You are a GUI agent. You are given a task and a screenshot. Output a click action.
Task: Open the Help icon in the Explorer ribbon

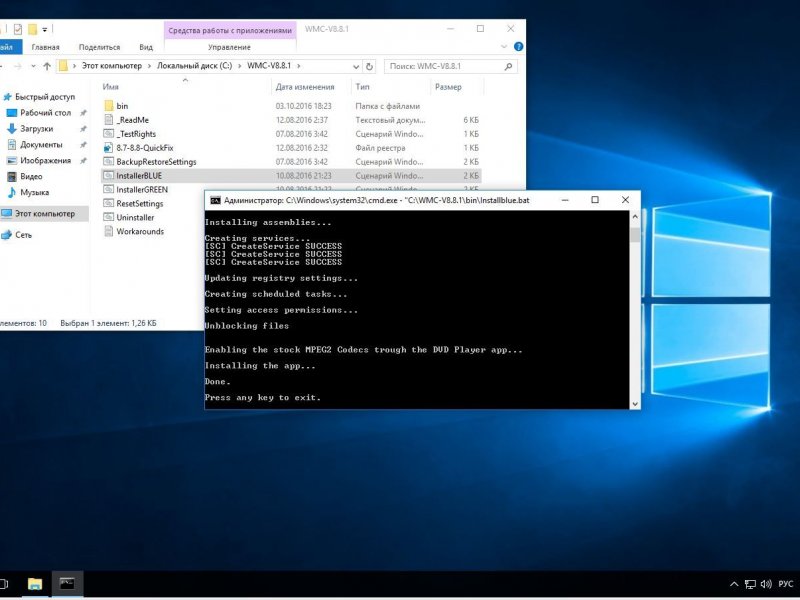pyautogui.click(x=518, y=47)
